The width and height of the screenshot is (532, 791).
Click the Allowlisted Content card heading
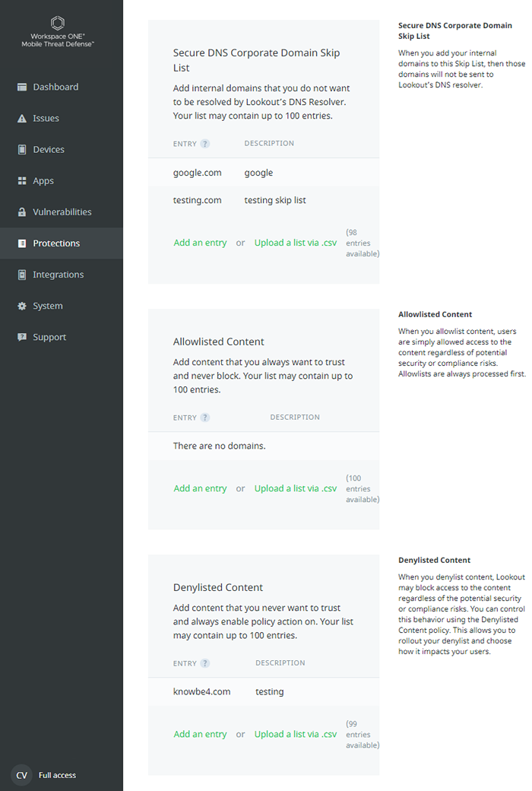tap(218, 341)
